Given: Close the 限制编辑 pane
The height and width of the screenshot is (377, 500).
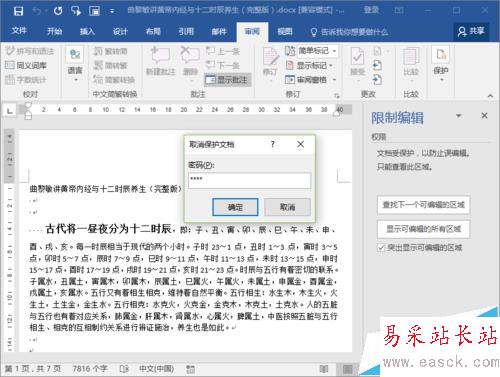Looking at the screenshot, I should [484, 116].
